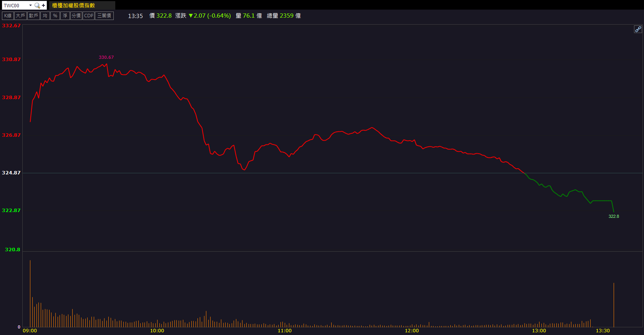Click the 324.87 reference price axis label
This screenshot has width=644, height=335.
click(x=11, y=173)
